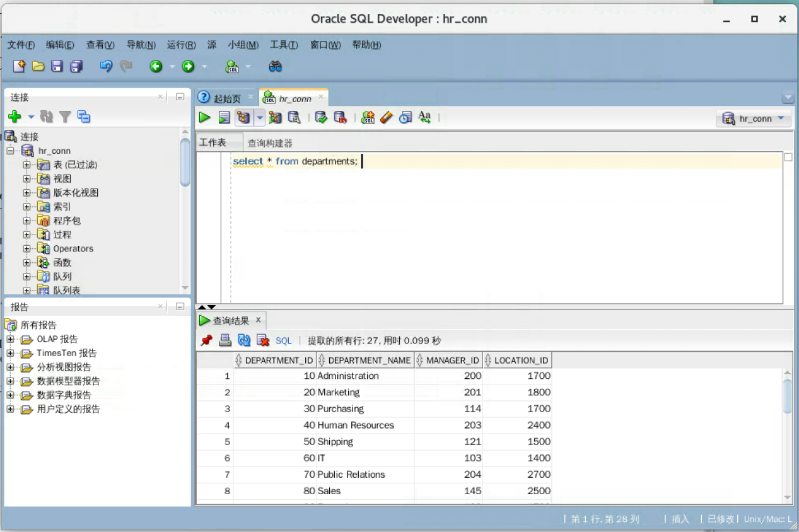
Task: Click the SQL link in result toolbar
Action: click(284, 340)
